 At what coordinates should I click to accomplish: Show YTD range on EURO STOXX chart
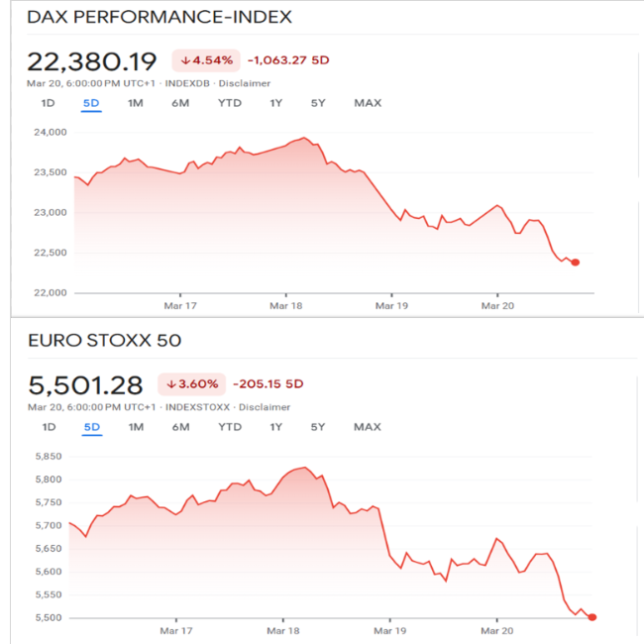tap(230, 427)
